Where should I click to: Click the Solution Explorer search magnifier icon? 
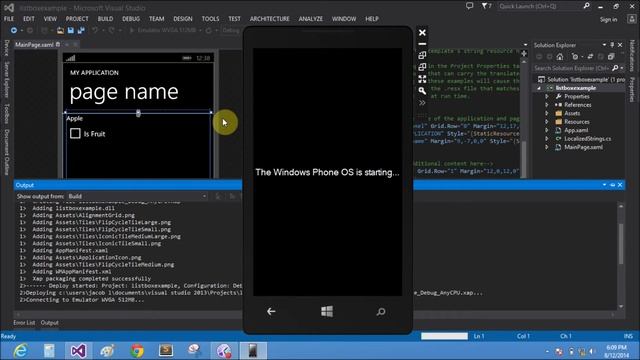tap(615, 68)
